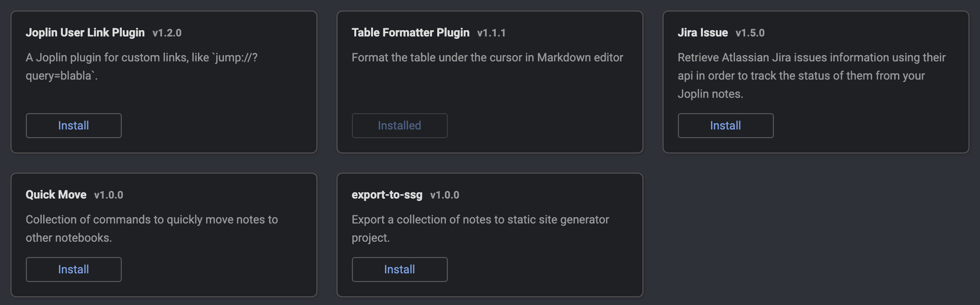The image size is (980, 305).
Task: Click the Jira Issue plugin title
Action: pyautogui.click(x=702, y=33)
